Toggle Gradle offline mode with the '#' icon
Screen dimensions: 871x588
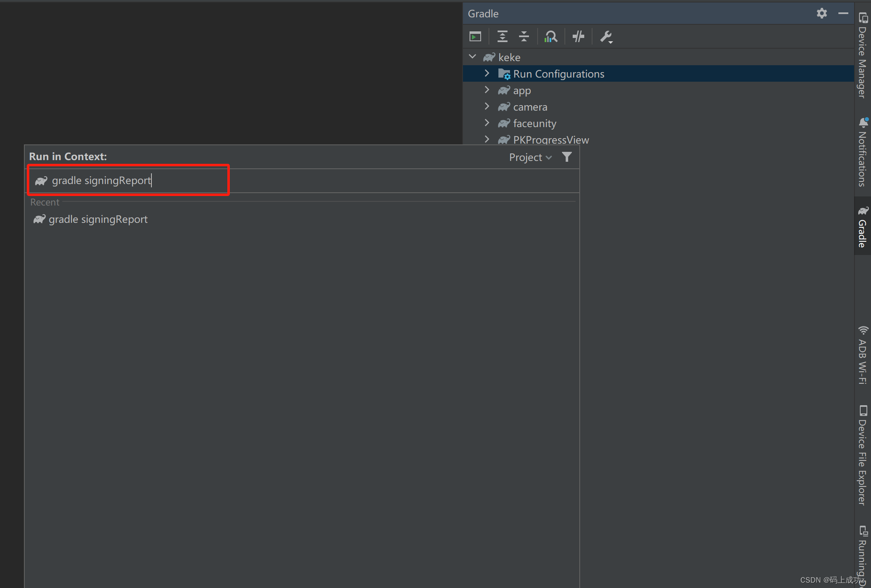click(x=578, y=36)
